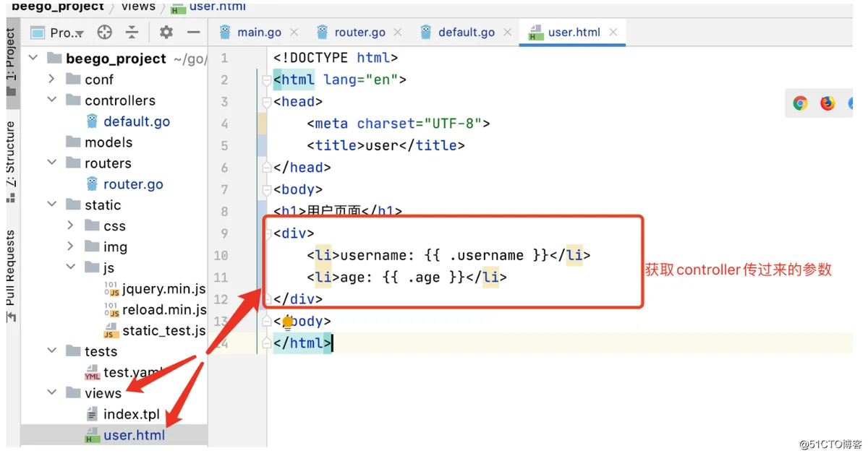Collapse the beego_project root folder
This screenshot has height=456, width=868.
[x=33, y=58]
